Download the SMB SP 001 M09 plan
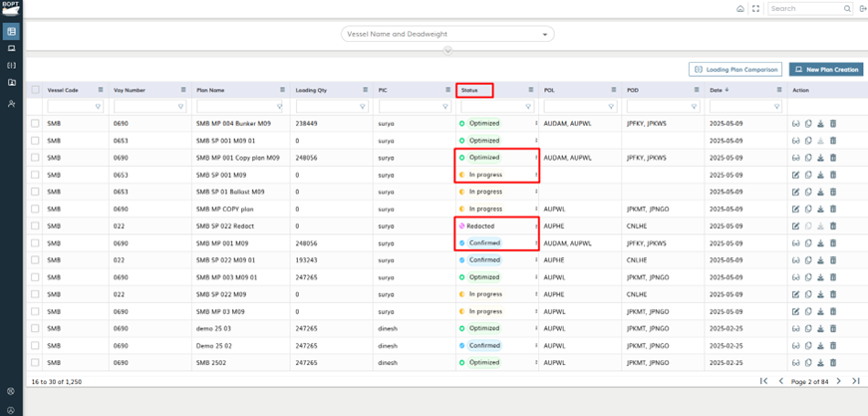 [820, 175]
